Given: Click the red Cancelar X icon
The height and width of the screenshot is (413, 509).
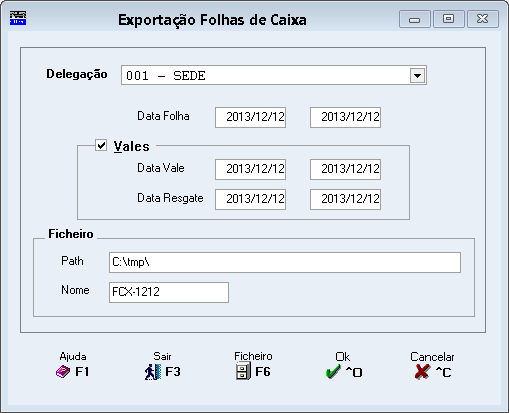Looking at the screenshot, I should tap(422, 372).
